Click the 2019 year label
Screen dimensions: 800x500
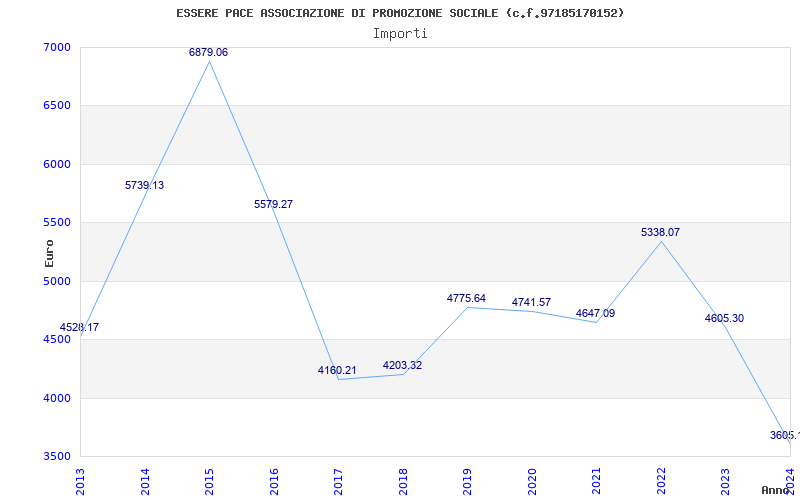click(468, 481)
